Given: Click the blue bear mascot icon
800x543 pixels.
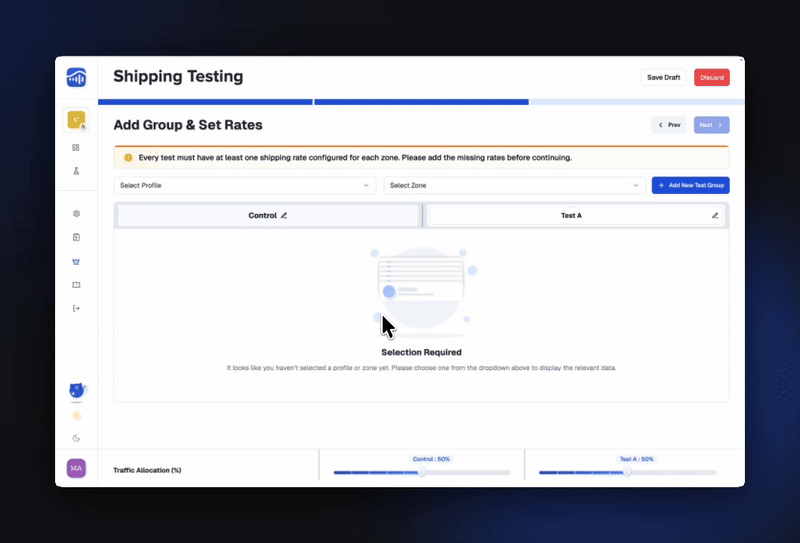Looking at the screenshot, I should coord(77,390).
